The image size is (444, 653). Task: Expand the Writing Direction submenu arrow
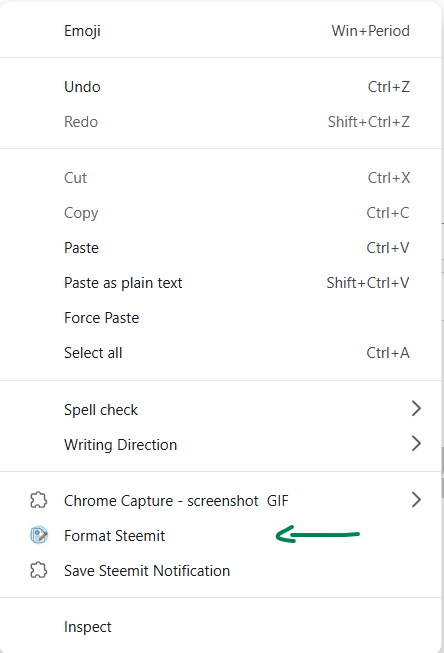pos(416,444)
